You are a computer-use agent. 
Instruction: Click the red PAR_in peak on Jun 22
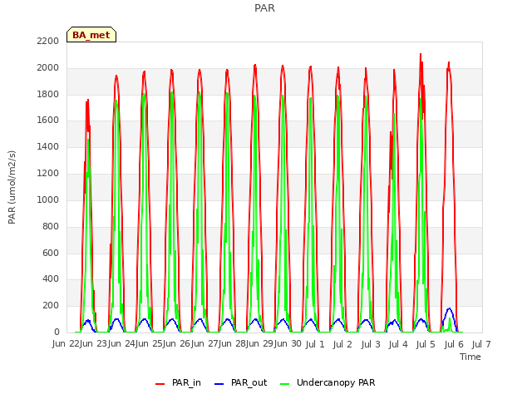point(88,100)
